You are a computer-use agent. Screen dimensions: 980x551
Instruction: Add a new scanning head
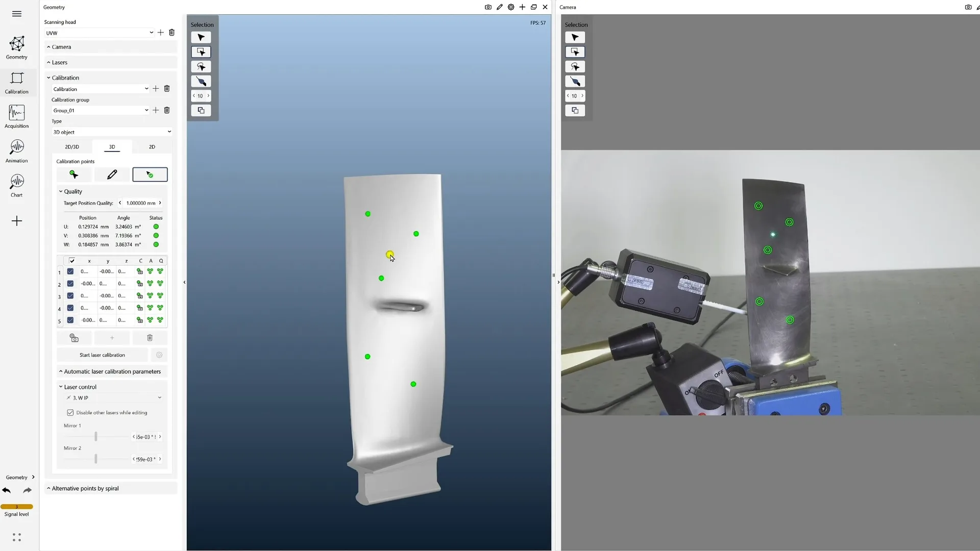click(x=161, y=33)
